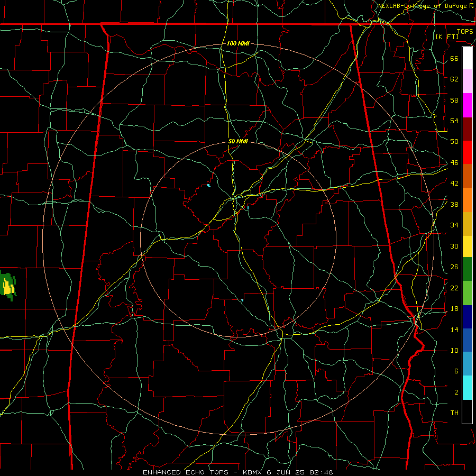Select the light green legend swatch
The width and height of the screenshot is (476, 476).
[467, 293]
